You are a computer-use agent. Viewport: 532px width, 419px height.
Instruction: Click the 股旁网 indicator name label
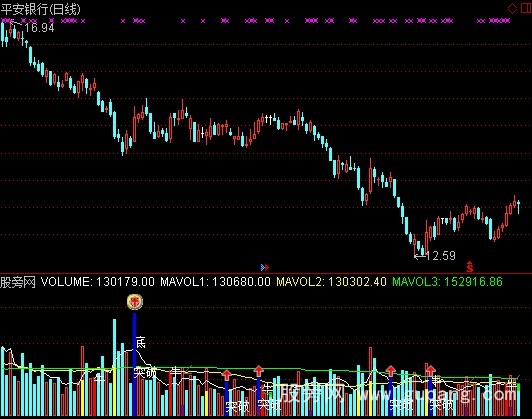click(x=18, y=282)
